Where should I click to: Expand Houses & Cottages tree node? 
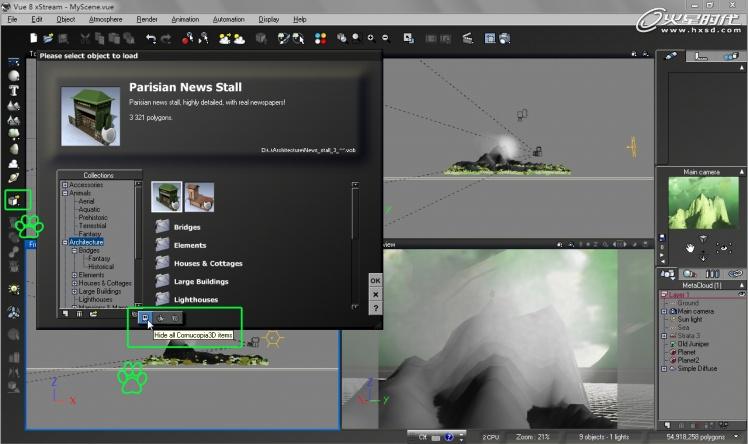click(74, 283)
